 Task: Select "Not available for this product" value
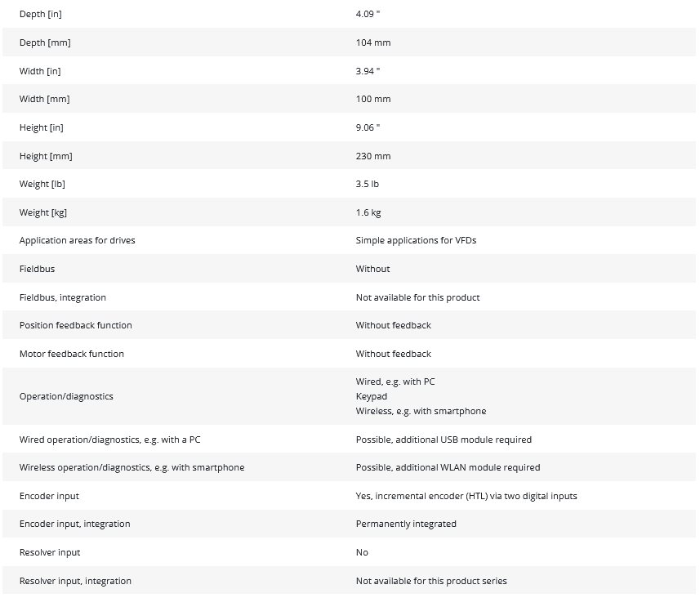coord(417,297)
